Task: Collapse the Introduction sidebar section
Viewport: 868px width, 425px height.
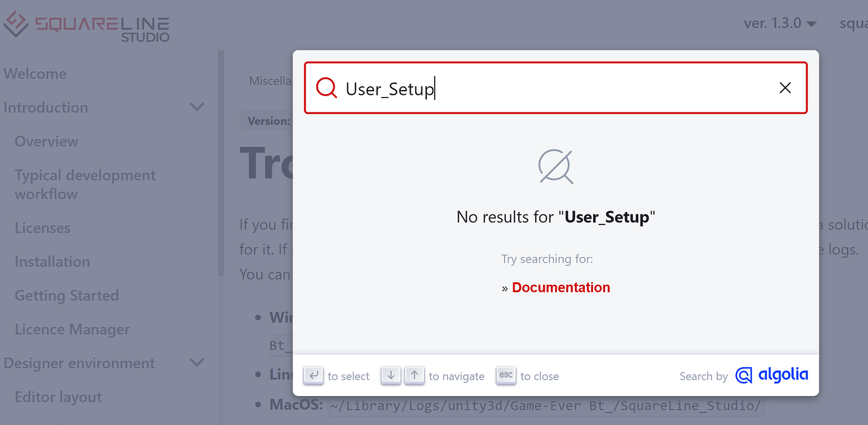Action: (197, 108)
